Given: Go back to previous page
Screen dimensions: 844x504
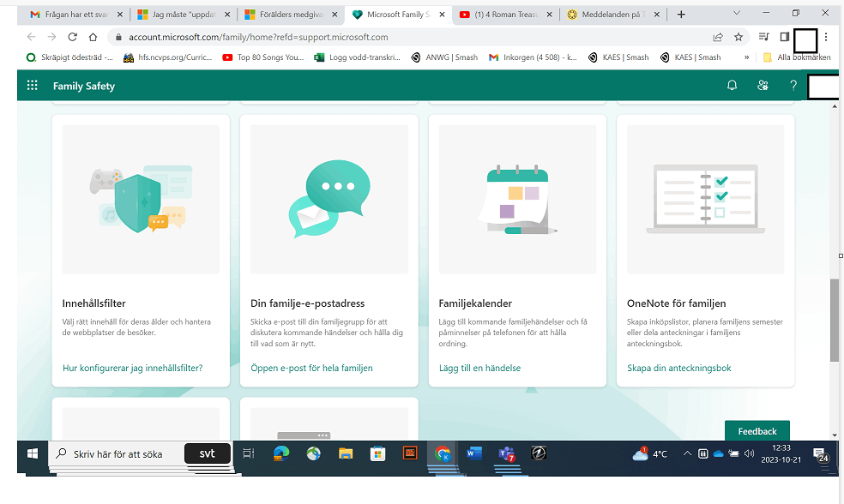Looking at the screenshot, I should pos(31,37).
